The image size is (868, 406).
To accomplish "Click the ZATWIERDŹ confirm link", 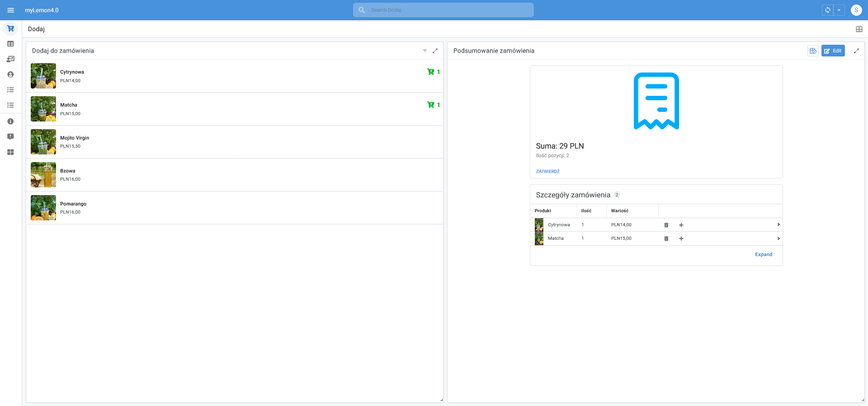I will (x=547, y=172).
